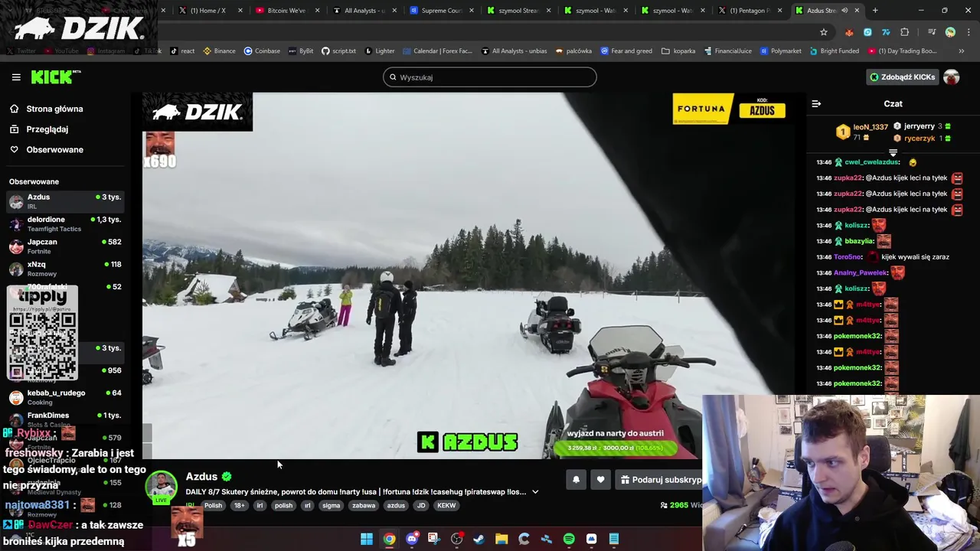Open OBS Studio in the taskbar
The height and width of the screenshot is (551, 980).
(x=457, y=539)
